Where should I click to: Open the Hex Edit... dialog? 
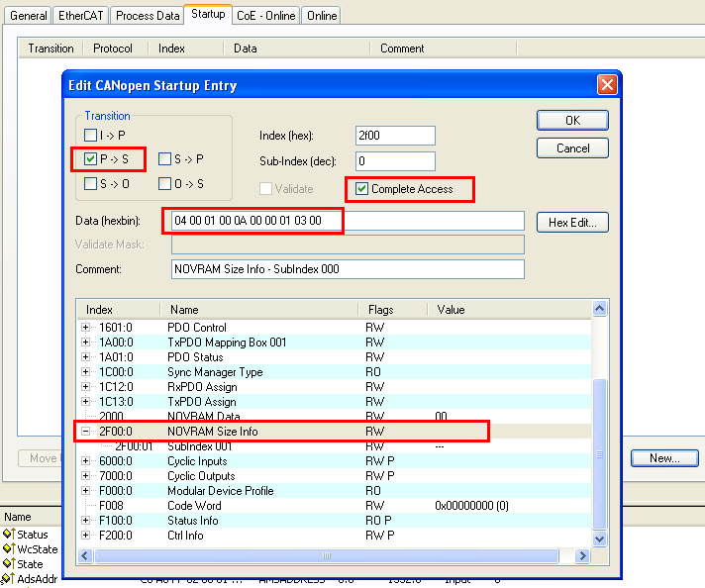pyautogui.click(x=572, y=222)
